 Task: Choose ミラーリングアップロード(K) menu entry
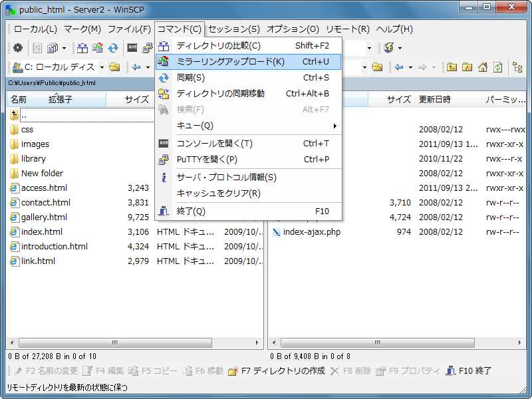coord(248,61)
